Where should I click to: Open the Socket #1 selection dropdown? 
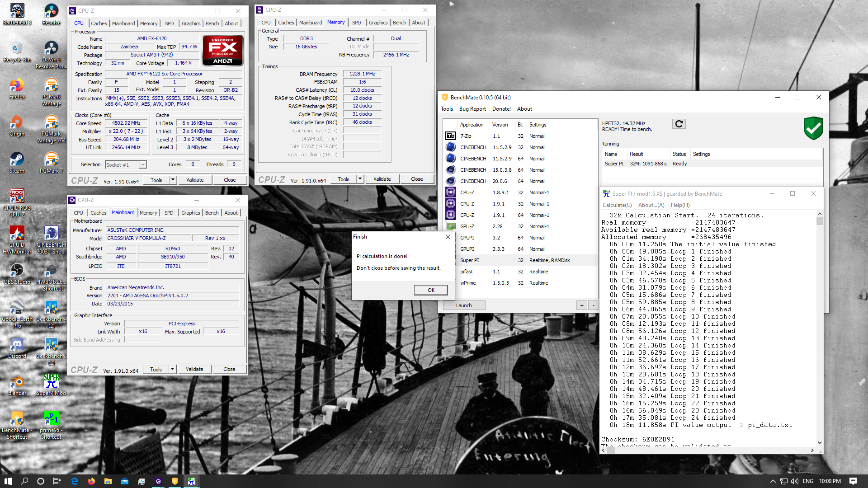[x=126, y=165]
